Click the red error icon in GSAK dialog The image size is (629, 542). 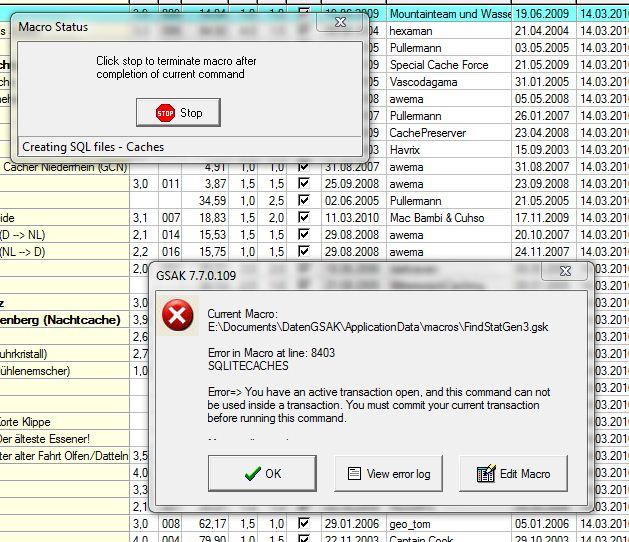pyautogui.click(x=177, y=315)
